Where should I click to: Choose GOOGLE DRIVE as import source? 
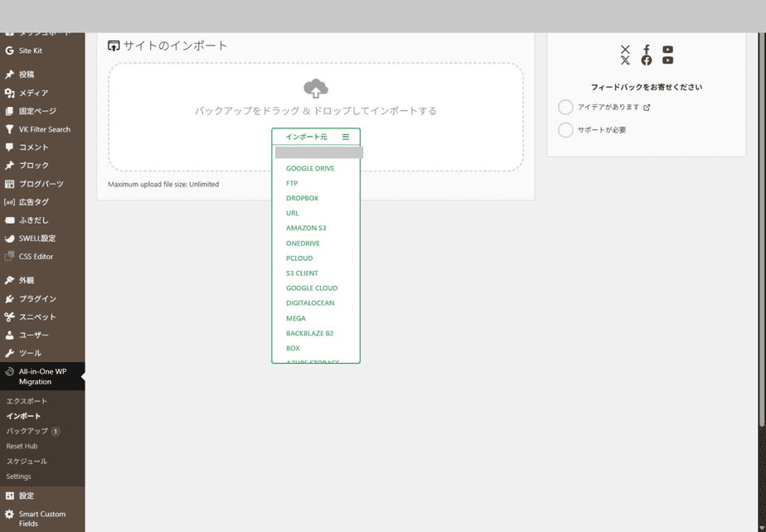click(310, 168)
